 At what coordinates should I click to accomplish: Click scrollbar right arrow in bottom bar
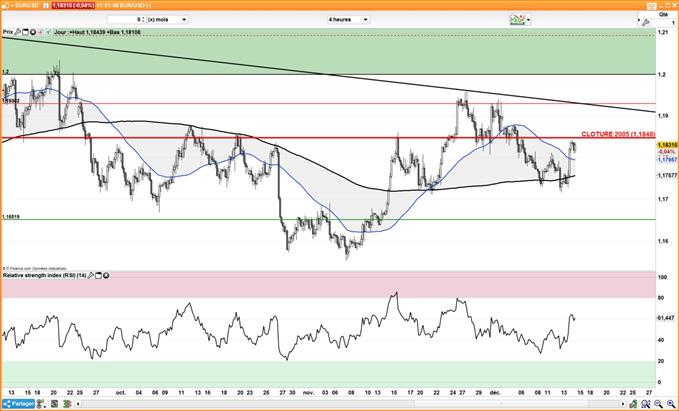pyautogui.click(x=623, y=404)
